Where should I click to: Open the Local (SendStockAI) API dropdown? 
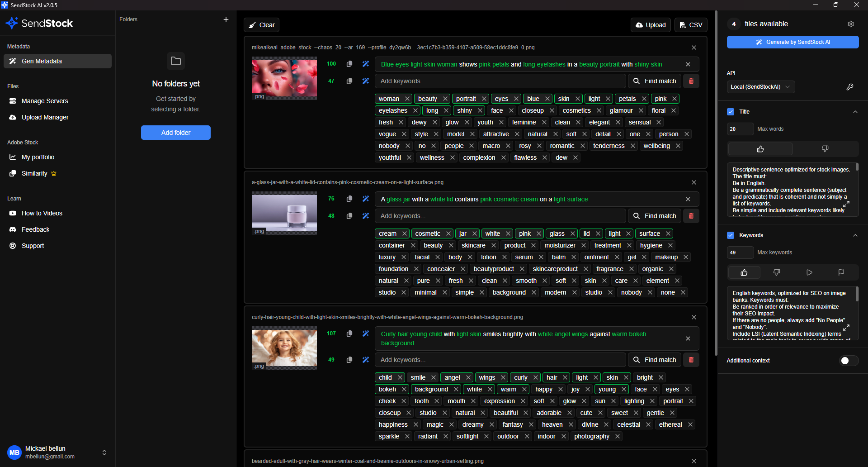760,87
